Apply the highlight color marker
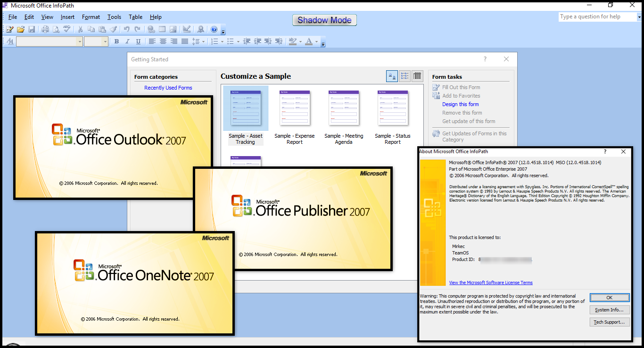The height and width of the screenshot is (348, 644). pos(292,41)
